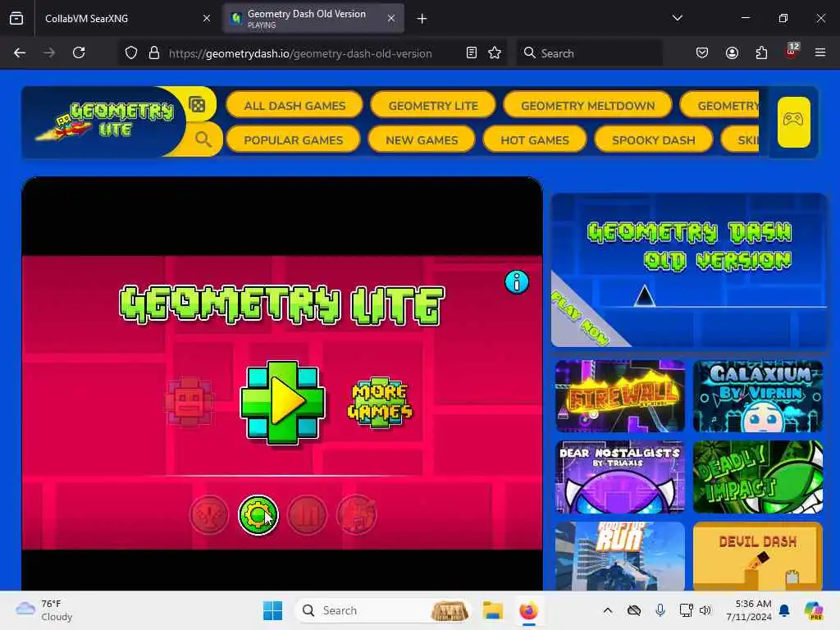Screen dimensions: 840x630
Task: Click the Firefox toolbar Search box
Action: click(x=589, y=53)
